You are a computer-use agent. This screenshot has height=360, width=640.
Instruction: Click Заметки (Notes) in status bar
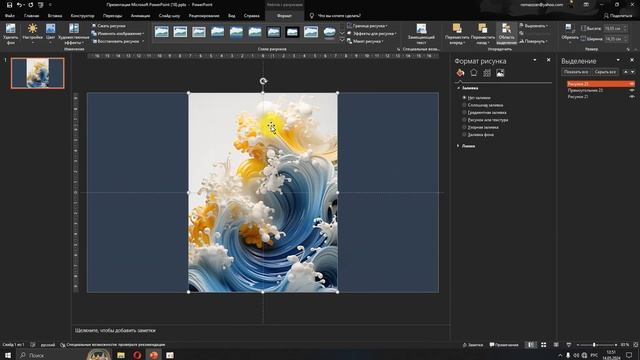473,345
